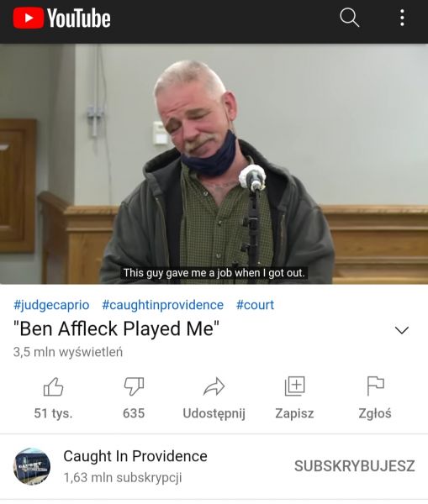The image size is (428, 504).
Task: Tap the "Ben Affleck Played Me" title
Action: (116, 328)
